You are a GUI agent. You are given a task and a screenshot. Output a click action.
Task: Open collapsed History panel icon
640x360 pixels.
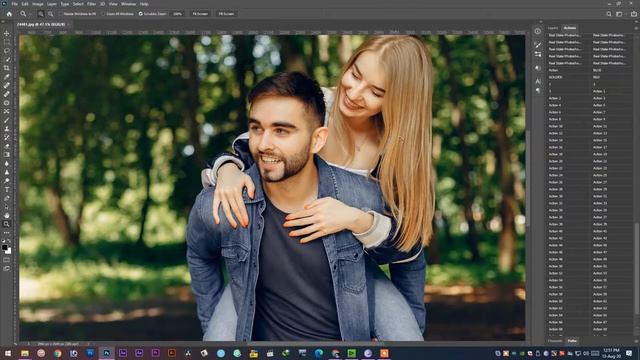538,31
